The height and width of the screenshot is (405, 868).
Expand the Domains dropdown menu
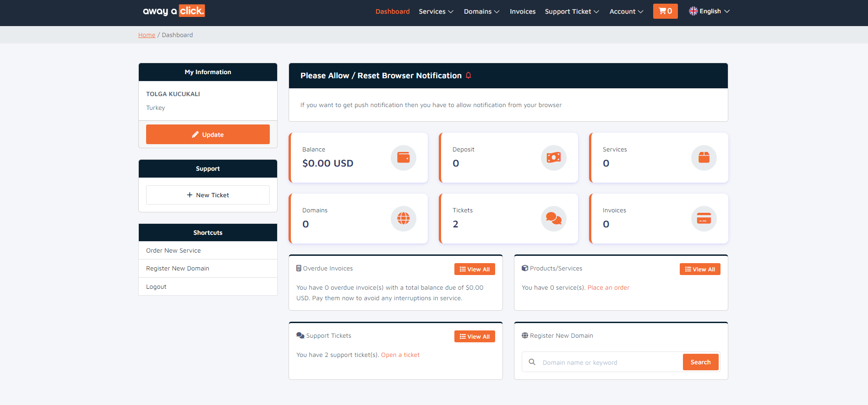(481, 11)
